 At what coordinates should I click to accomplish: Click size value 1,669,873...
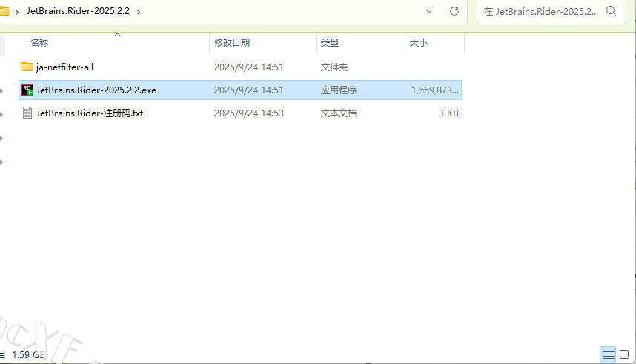435,90
